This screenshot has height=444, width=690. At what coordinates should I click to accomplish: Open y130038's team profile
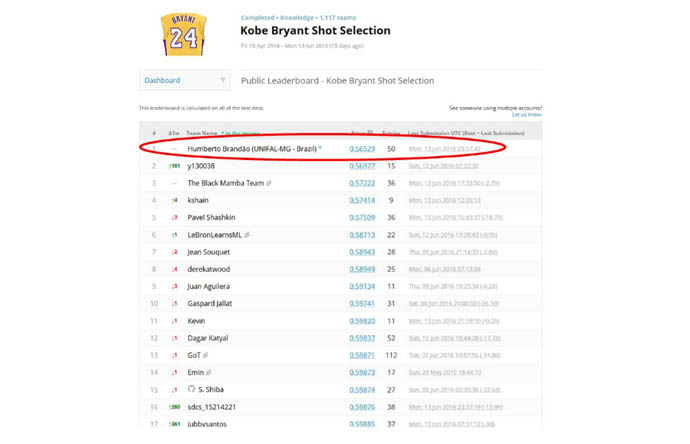201,167
